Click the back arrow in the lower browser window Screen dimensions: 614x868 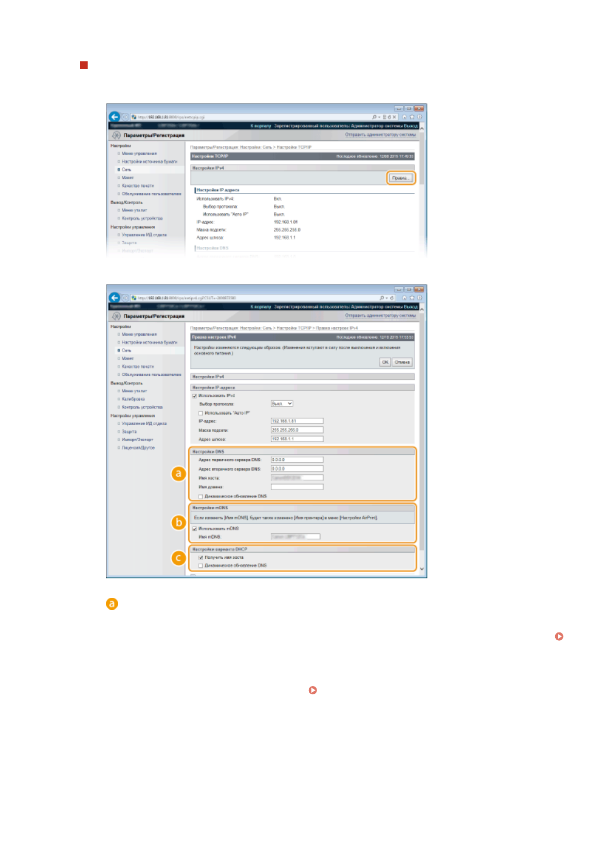coord(114,298)
